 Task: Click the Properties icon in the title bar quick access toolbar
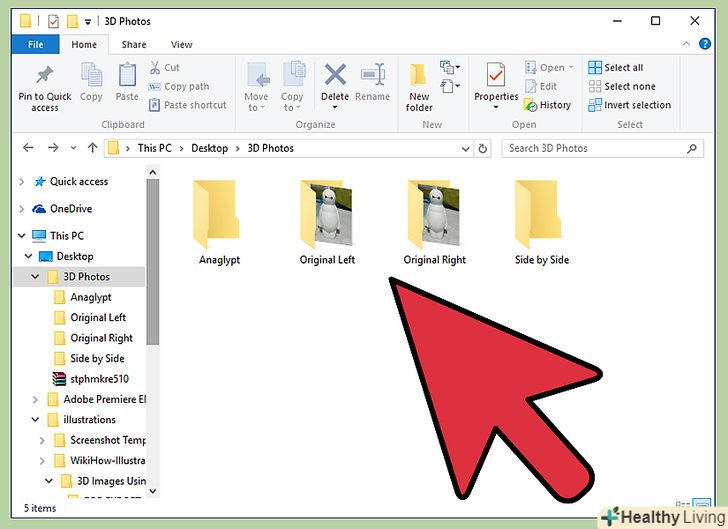point(53,21)
